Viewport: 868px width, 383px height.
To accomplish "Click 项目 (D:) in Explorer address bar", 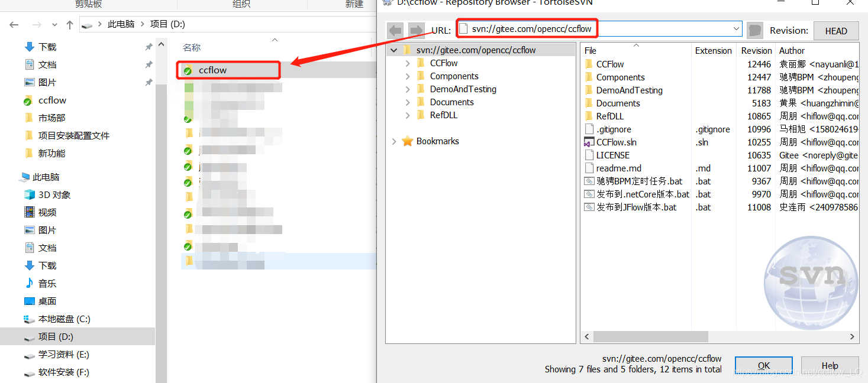I will coord(167,24).
